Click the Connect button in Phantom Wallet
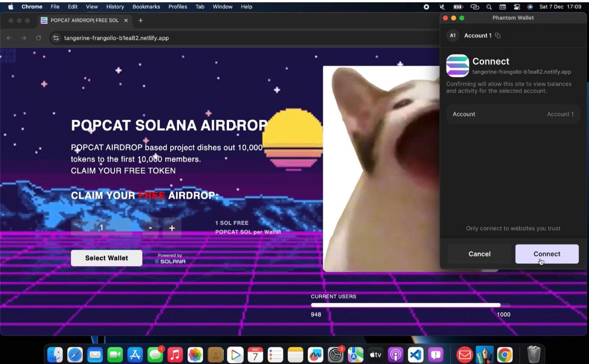589x364 pixels. click(x=547, y=254)
